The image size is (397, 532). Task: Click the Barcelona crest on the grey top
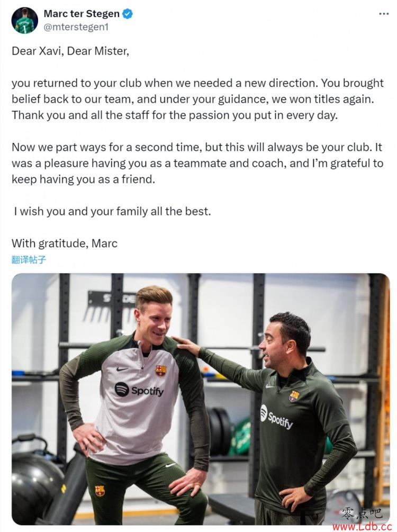point(160,370)
